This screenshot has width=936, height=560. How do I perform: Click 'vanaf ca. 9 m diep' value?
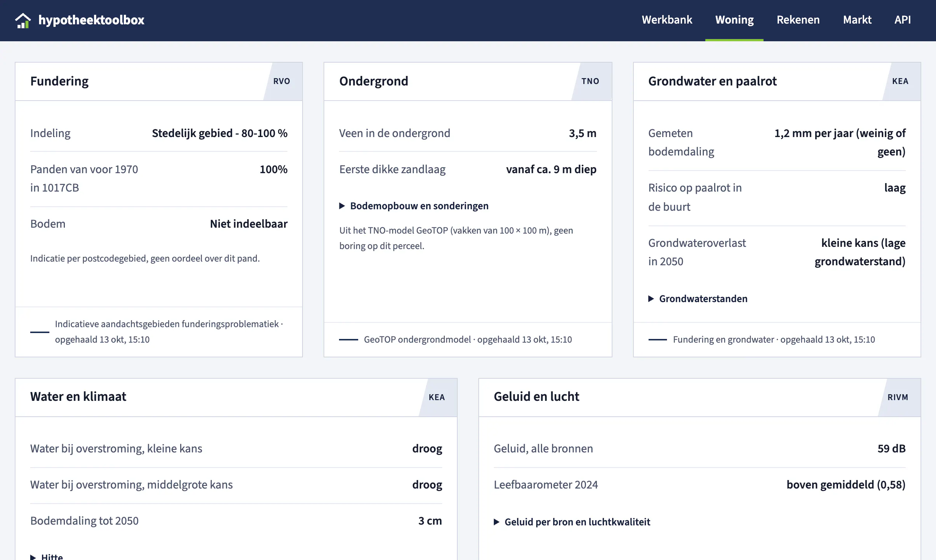[x=551, y=169]
